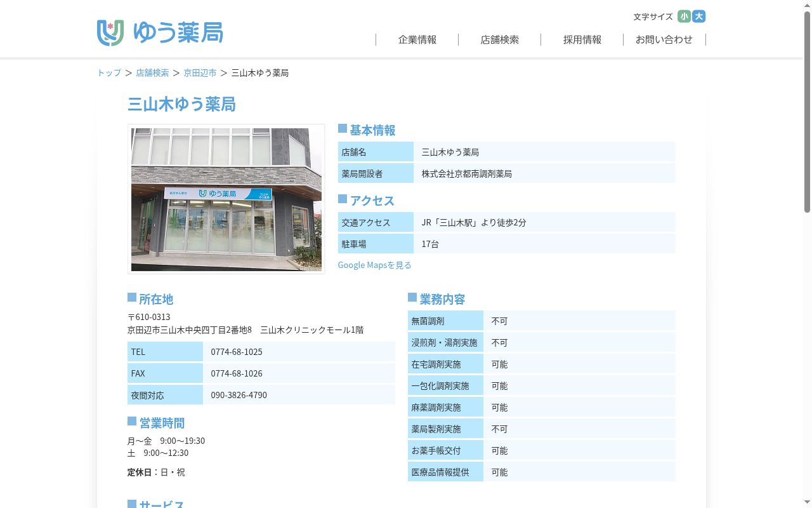The height and width of the screenshot is (508, 812).
Task: Select JR「三山木駅」より徒歩2分 cell
Action: 544,222
